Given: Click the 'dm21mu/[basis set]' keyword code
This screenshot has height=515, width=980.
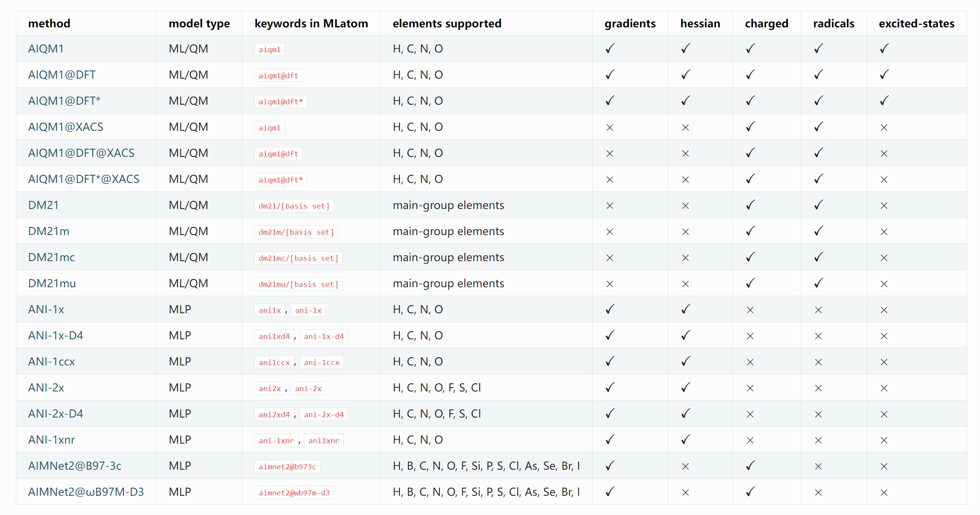Looking at the screenshot, I should (x=298, y=284).
